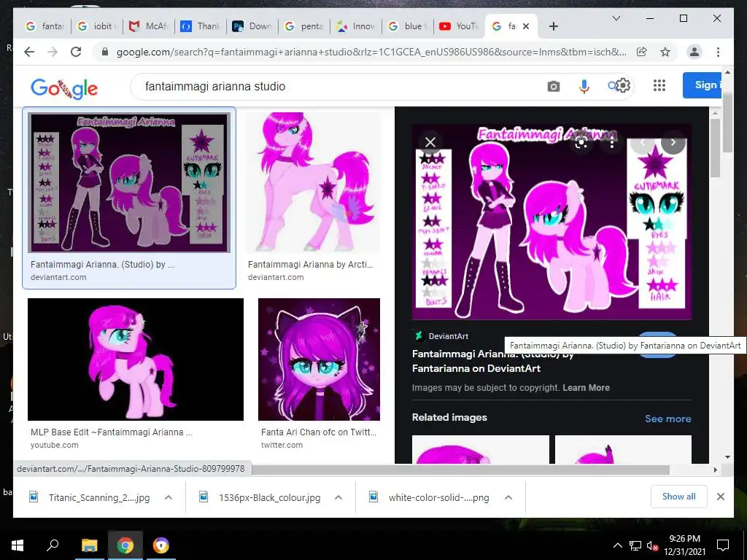Open the taskbar clock showing 9:26 PM
The image size is (747, 560).
coord(684,545)
